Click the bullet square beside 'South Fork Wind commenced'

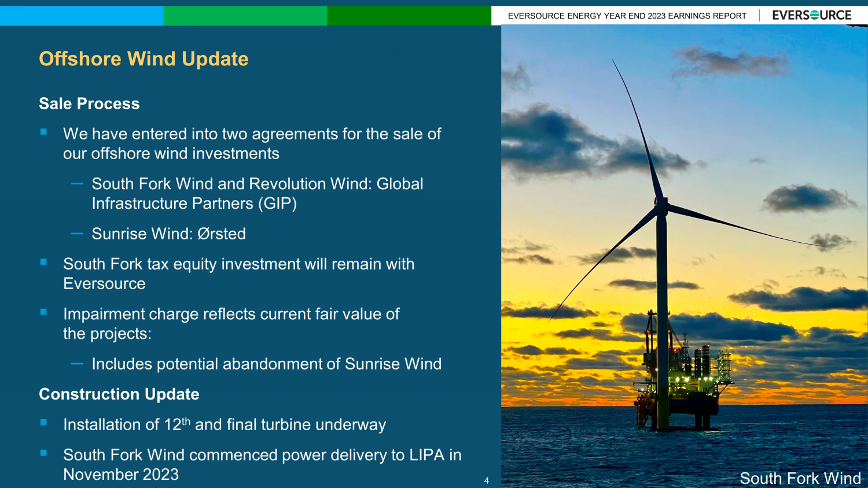click(43, 453)
